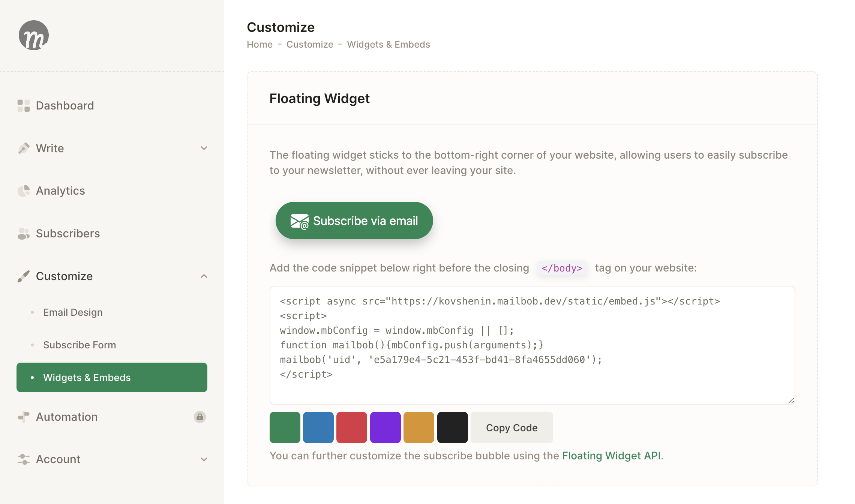The height and width of the screenshot is (504, 855).
Task: Go to Home breadcrumb link
Action: [x=259, y=45]
